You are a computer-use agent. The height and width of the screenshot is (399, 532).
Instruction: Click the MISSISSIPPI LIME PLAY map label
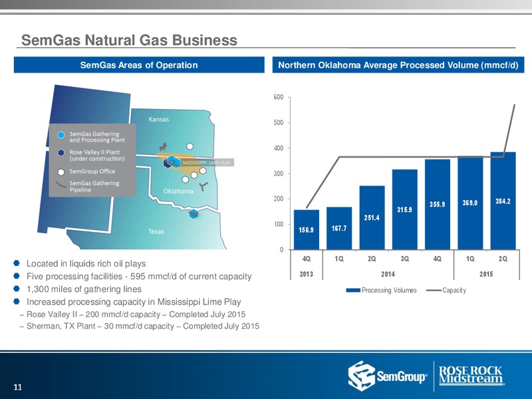(206, 162)
